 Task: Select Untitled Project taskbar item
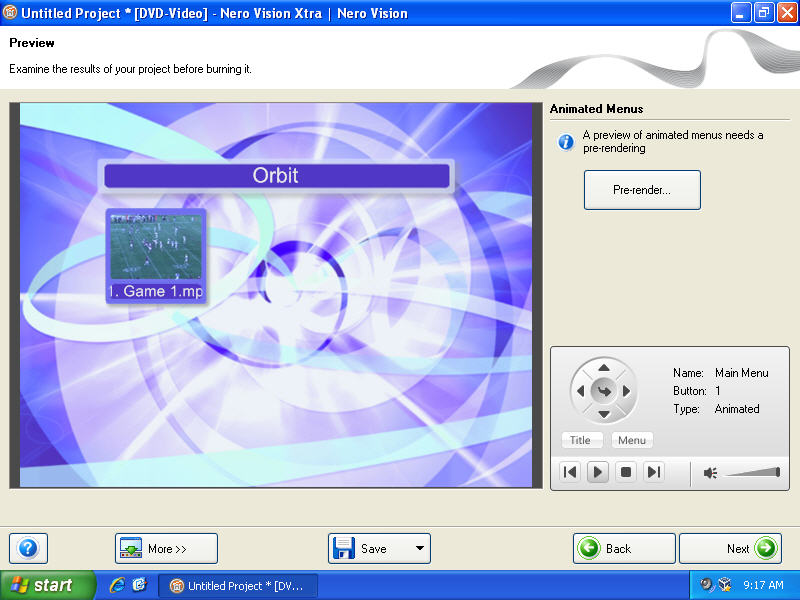pyautogui.click(x=238, y=586)
